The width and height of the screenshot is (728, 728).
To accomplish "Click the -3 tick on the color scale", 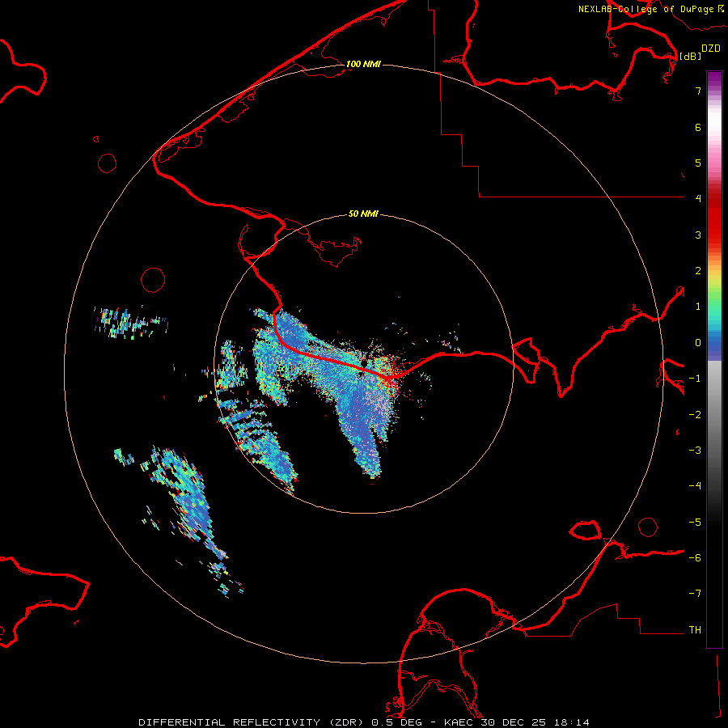I will coord(695,451).
